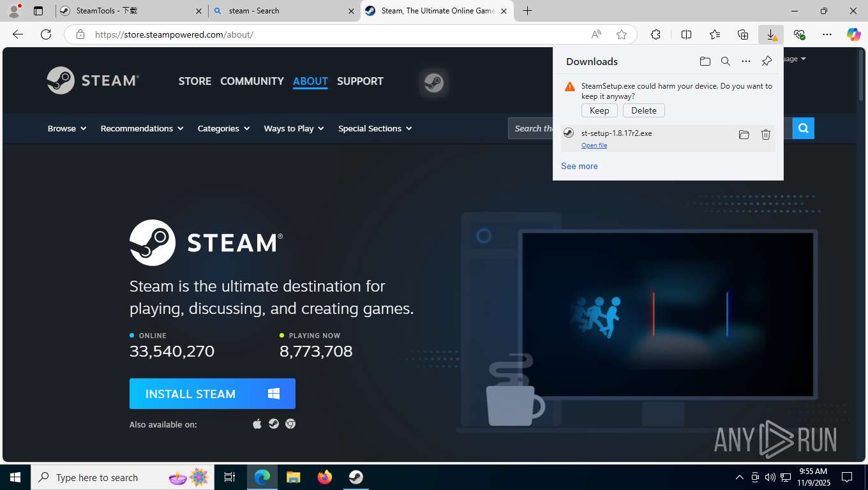Image resolution: width=868 pixels, height=490 pixels.
Task: Open the COMMUNITY menu item
Action: 252,81
